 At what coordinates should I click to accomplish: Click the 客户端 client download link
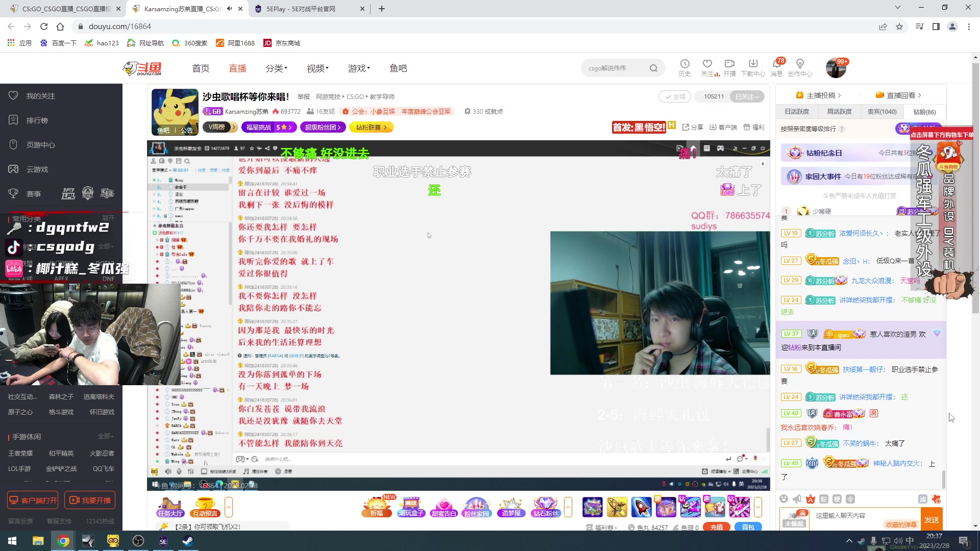coord(723,127)
